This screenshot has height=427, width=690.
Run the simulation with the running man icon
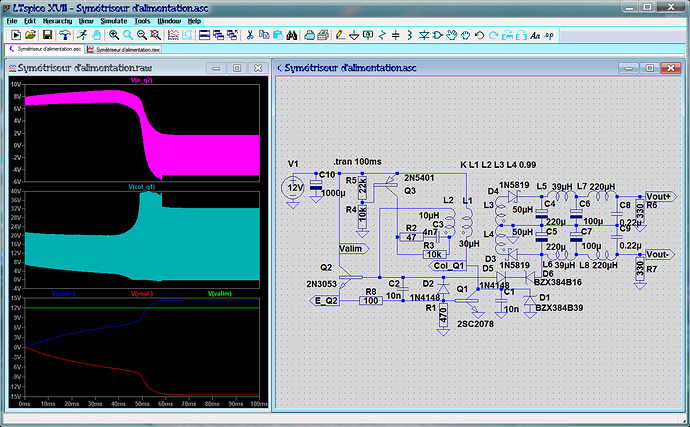tap(82, 35)
